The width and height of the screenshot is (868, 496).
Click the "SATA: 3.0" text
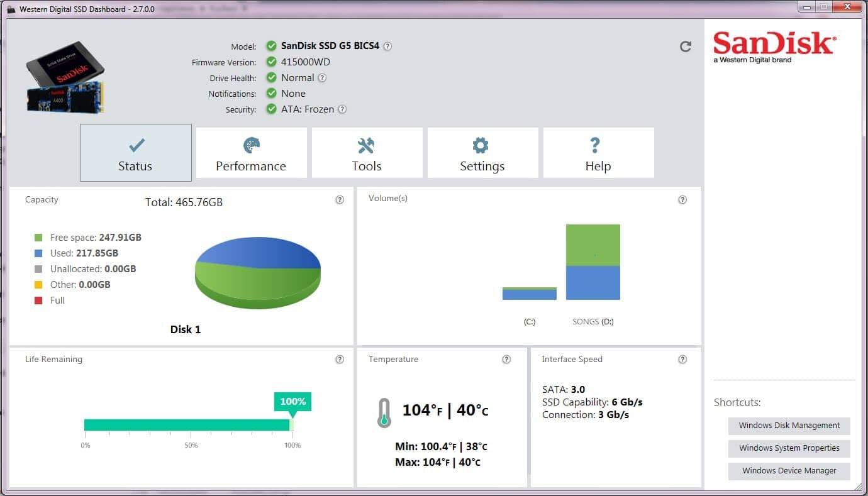pos(564,390)
